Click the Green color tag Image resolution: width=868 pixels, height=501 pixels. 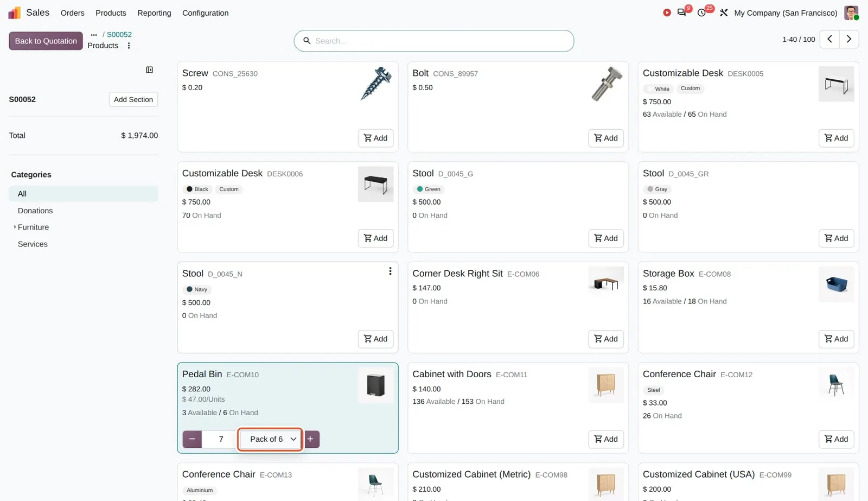(x=429, y=189)
